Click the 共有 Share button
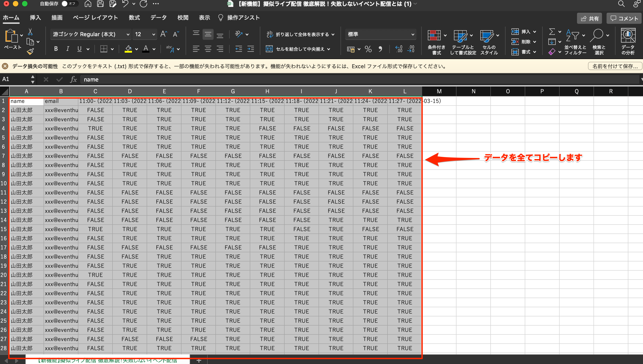 click(x=590, y=18)
